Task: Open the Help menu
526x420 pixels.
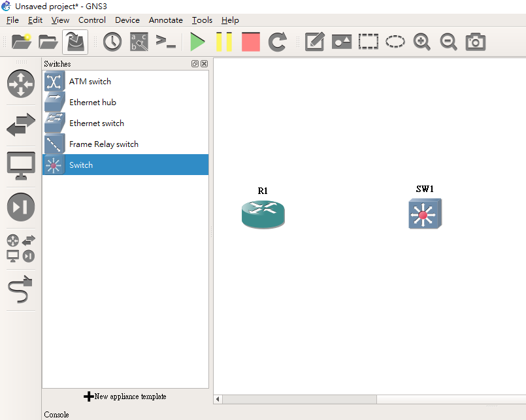Action: [230, 20]
